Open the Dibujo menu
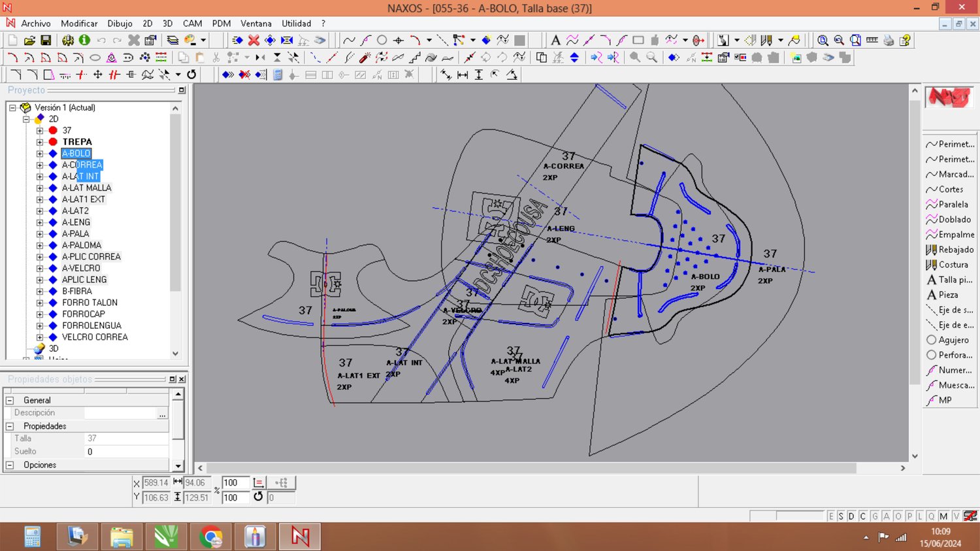This screenshot has height=551, width=980. 120,24
